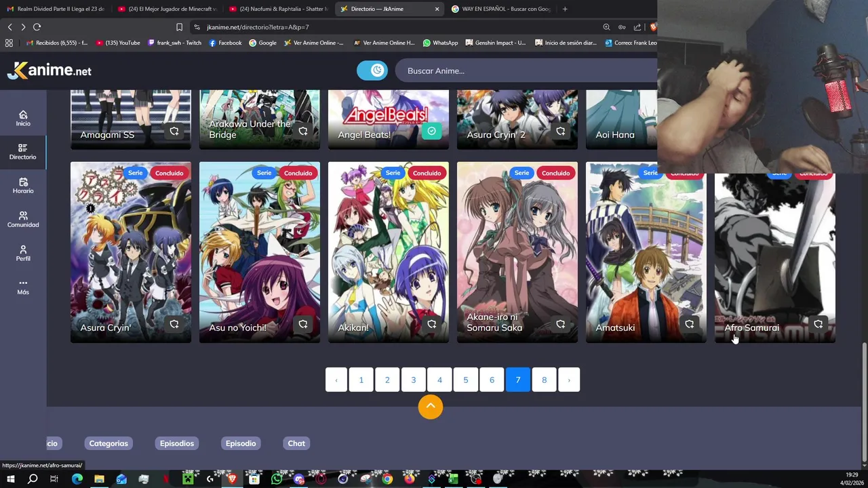The width and height of the screenshot is (868, 488).
Task: Click the Episodio footer tag
Action: [x=241, y=443]
